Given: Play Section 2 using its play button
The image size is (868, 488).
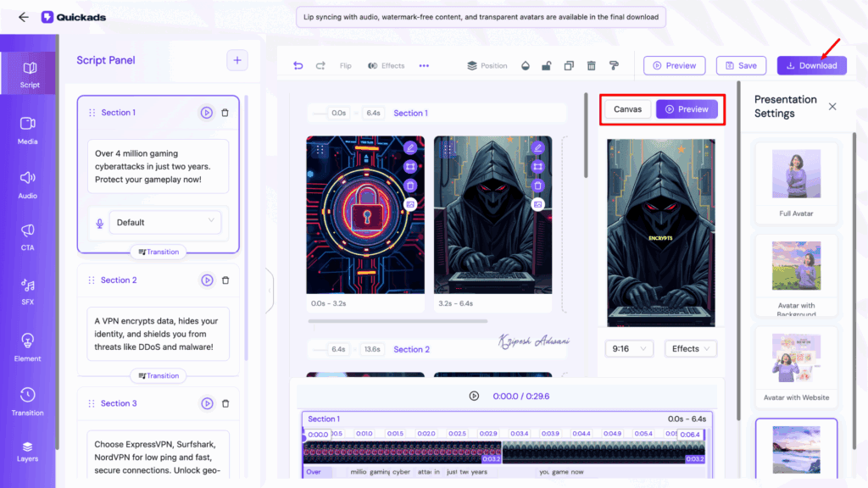Looking at the screenshot, I should [x=207, y=280].
